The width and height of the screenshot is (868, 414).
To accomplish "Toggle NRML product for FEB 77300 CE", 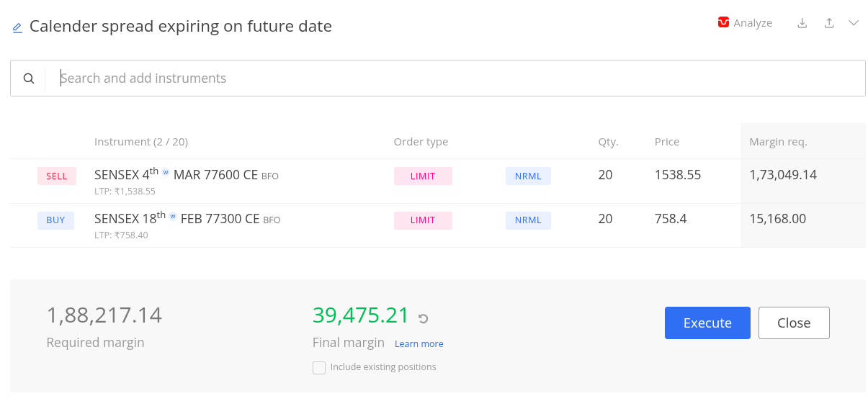I will pyautogui.click(x=528, y=220).
